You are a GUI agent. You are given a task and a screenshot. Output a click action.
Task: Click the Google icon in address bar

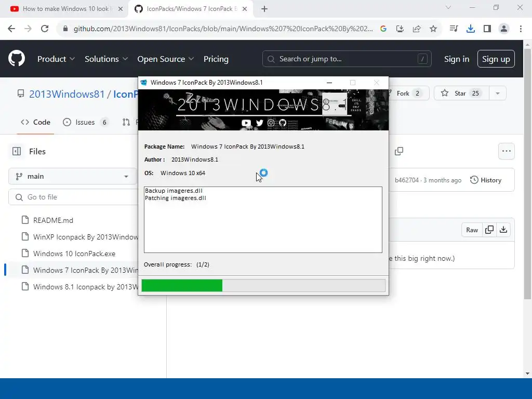click(x=383, y=29)
